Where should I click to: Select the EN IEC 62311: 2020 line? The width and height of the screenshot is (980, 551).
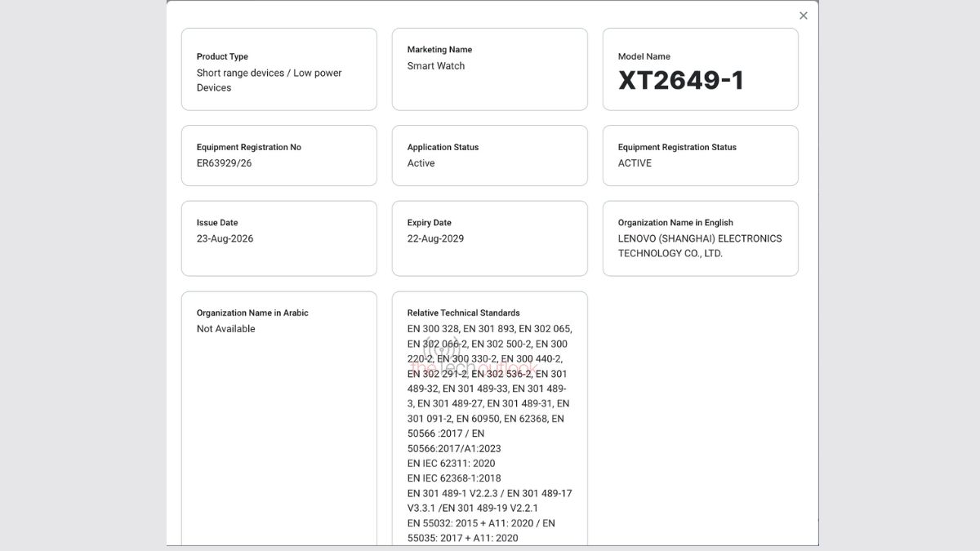click(451, 464)
